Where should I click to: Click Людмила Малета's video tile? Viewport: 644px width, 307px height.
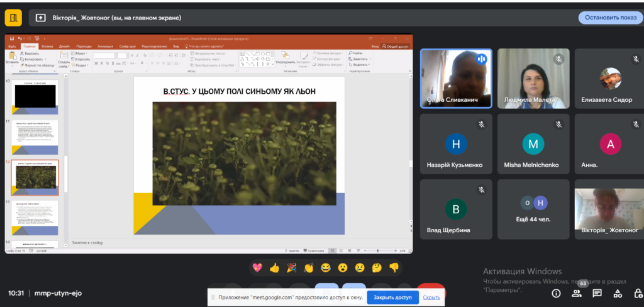533,79
